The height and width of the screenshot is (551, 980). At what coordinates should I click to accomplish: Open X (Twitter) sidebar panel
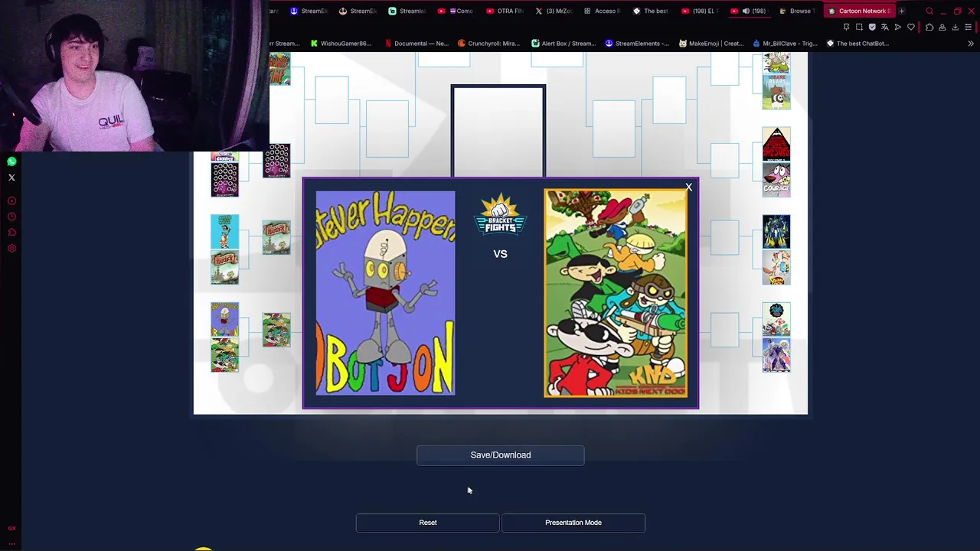coord(11,178)
